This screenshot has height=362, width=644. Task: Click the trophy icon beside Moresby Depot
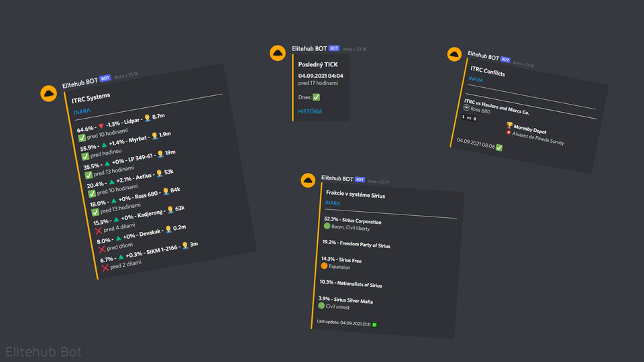[509, 125]
